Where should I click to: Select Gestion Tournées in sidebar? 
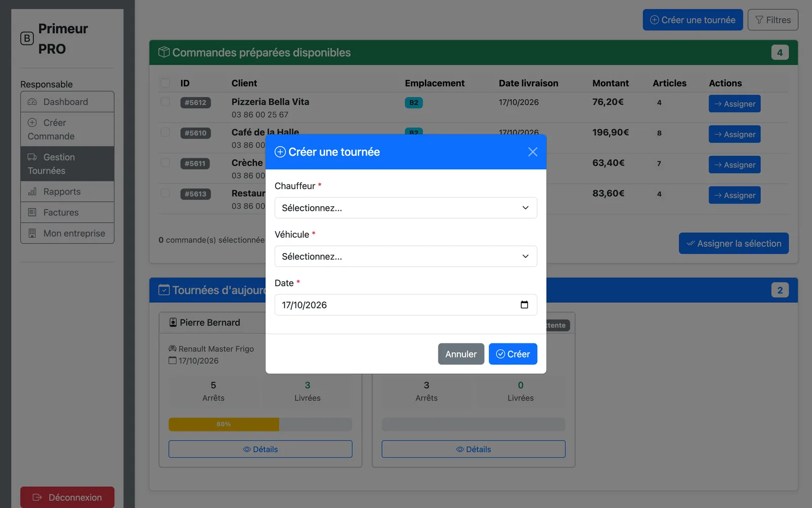67,164
